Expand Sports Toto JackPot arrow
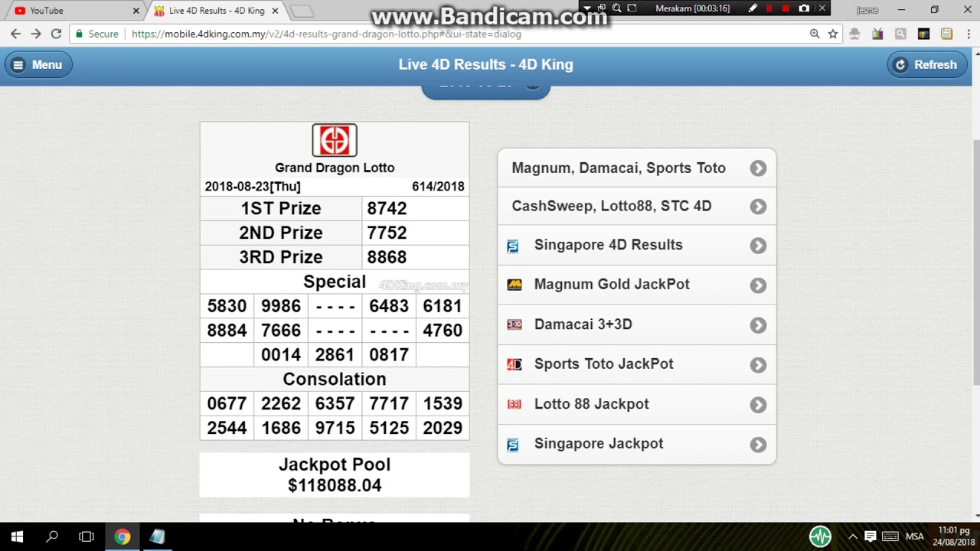Viewport: 980px width, 551px height. [x=758, y=365]
